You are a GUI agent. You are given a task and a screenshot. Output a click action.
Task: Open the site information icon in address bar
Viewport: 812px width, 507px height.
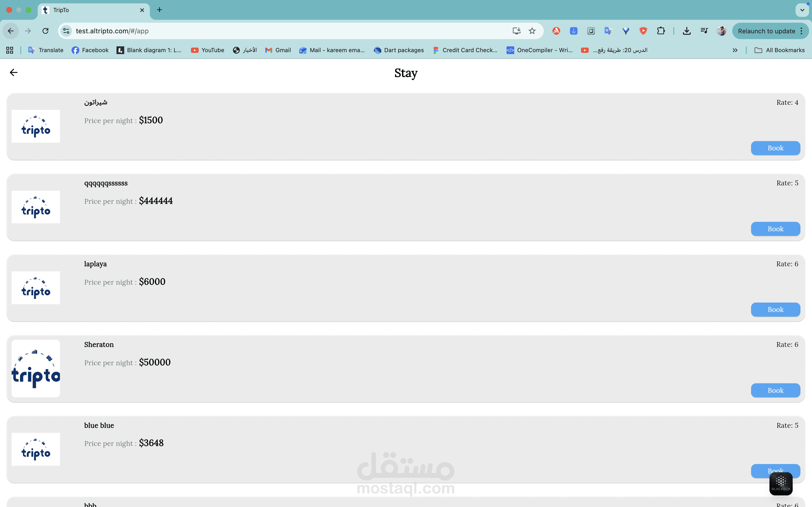(x=66, y=31)
